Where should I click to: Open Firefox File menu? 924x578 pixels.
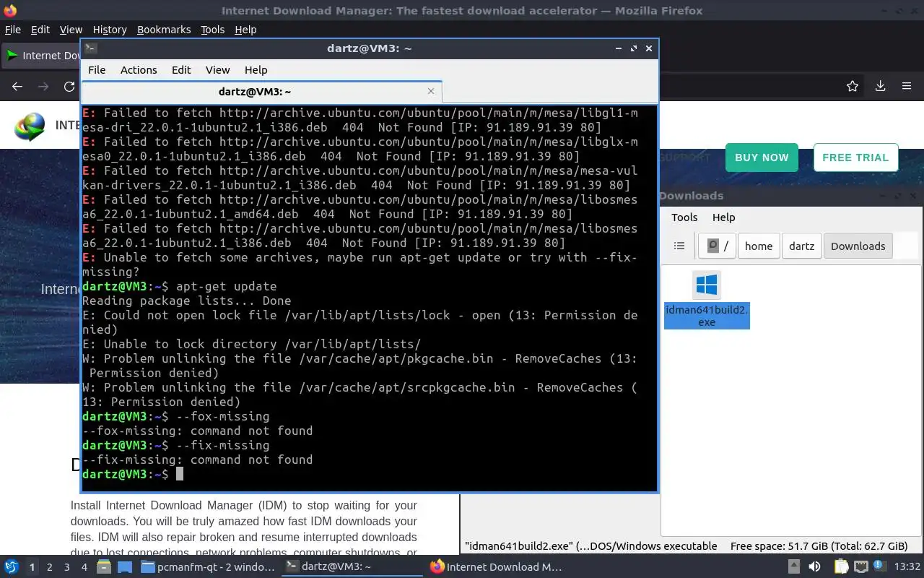click(x=13, y=30)
